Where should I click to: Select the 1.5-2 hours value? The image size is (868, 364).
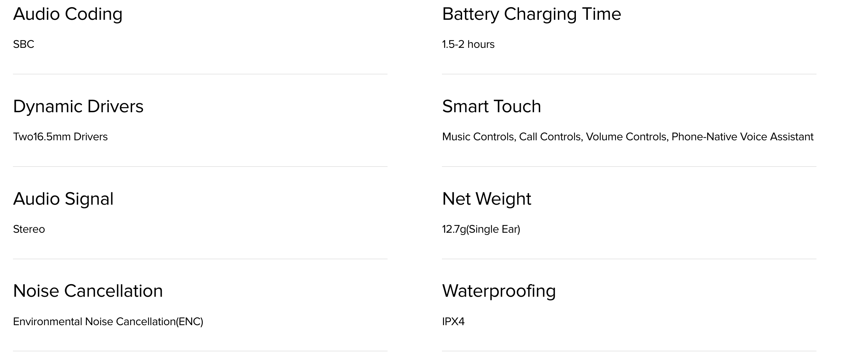pyautogui.click(x=468, y=44)
